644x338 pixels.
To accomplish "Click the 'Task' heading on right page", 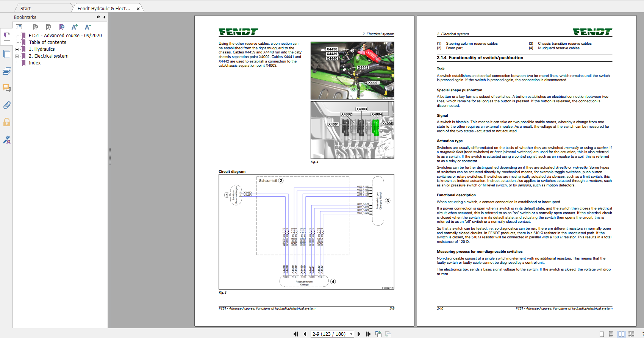I will click(441, 69).
